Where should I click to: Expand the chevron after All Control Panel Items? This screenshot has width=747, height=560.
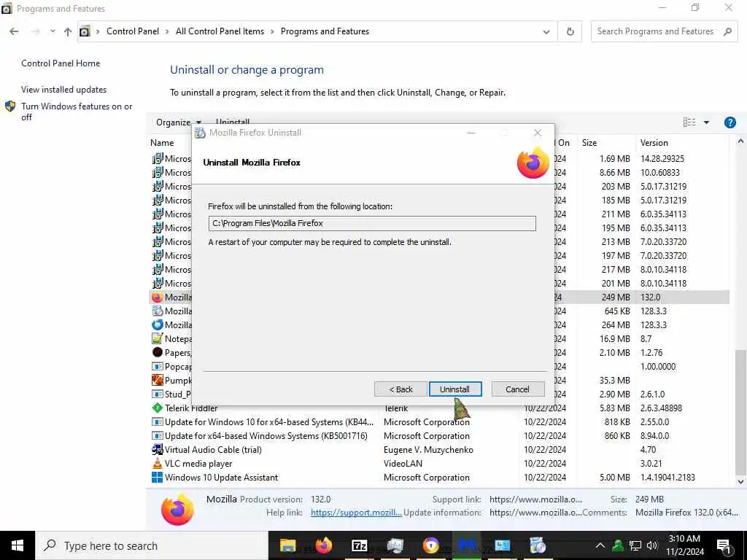point(272,31)
